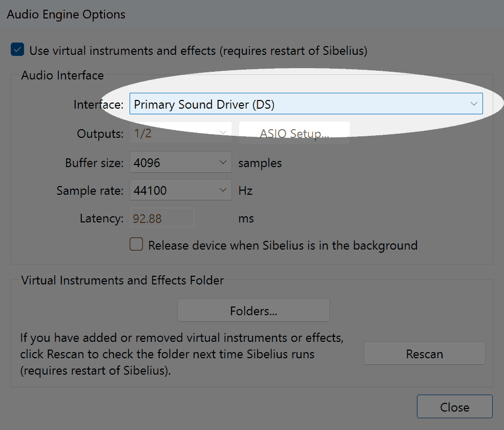The width and height of the screenshot is (504, 430).
Task: Click the chevron arrow on the Outputs combo box
Action: click(223, 133)
